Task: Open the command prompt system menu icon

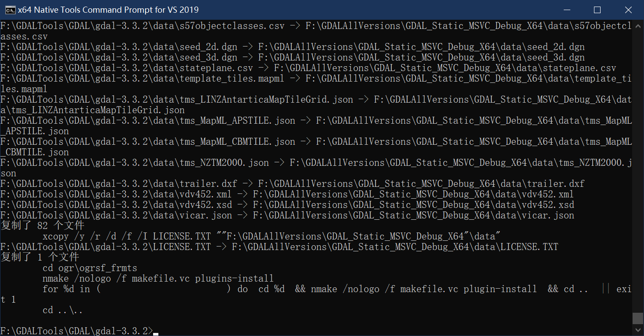Action: coord(10,10)
